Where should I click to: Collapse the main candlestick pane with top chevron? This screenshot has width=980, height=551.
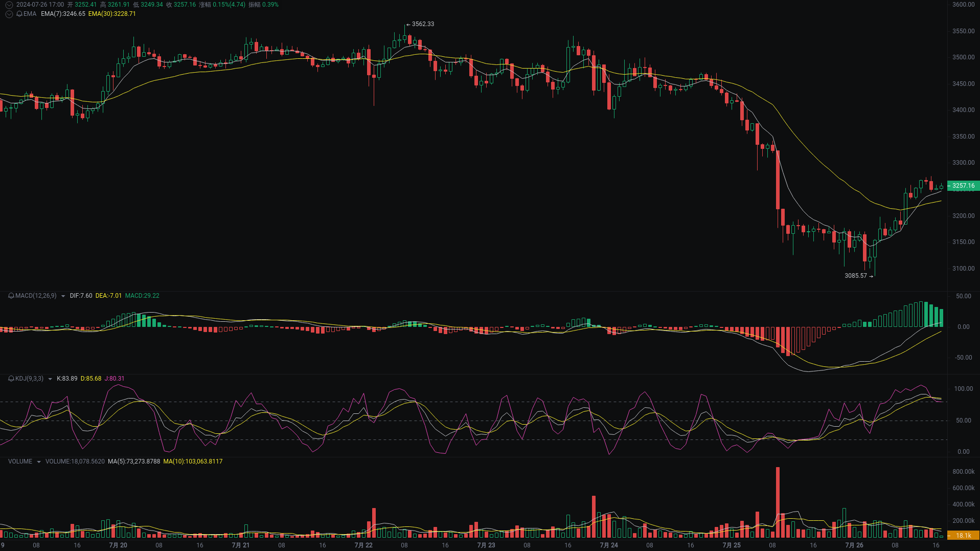(9, 5)
